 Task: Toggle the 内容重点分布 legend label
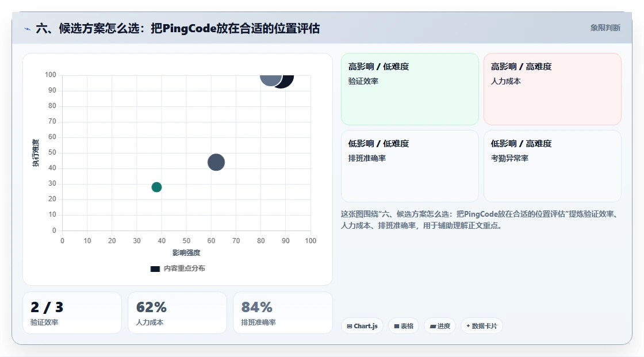pyautogui.click(x=185, y=268)
